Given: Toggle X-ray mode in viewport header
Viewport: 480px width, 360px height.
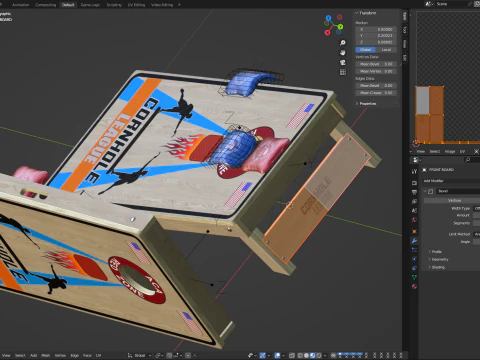Looking at the screenshot, I should 292,355.
